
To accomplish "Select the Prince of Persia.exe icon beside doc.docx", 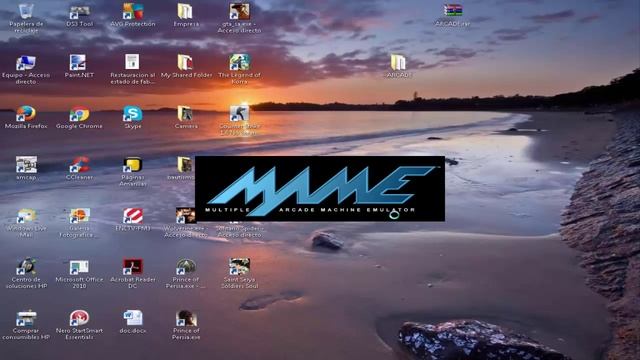I will pos(186,318).
